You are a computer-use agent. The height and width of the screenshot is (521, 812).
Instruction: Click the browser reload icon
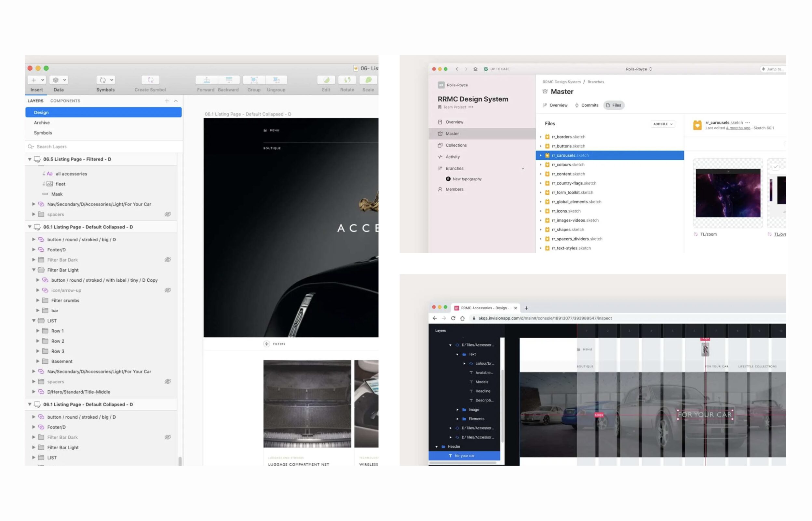[x=453, y=318]
